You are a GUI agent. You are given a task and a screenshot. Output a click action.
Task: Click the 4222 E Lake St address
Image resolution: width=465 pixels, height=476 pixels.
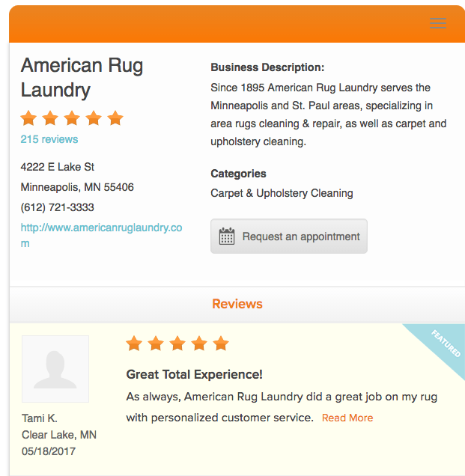(58, 167)
